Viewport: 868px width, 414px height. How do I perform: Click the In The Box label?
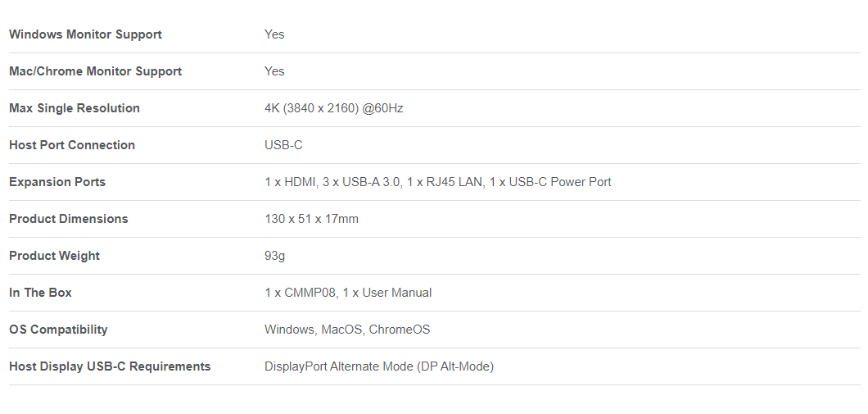[x=40, y=293]
